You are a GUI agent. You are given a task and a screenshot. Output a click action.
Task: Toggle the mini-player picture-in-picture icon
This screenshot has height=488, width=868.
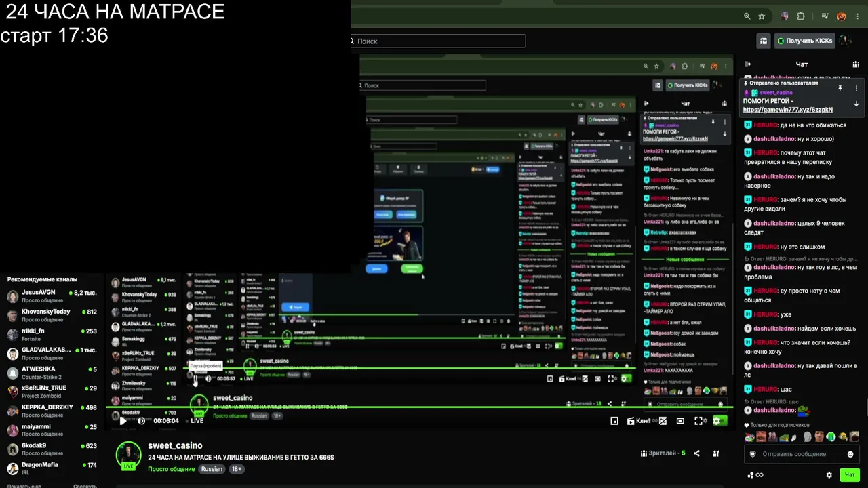pyautogui.click(x=614, y=421)
